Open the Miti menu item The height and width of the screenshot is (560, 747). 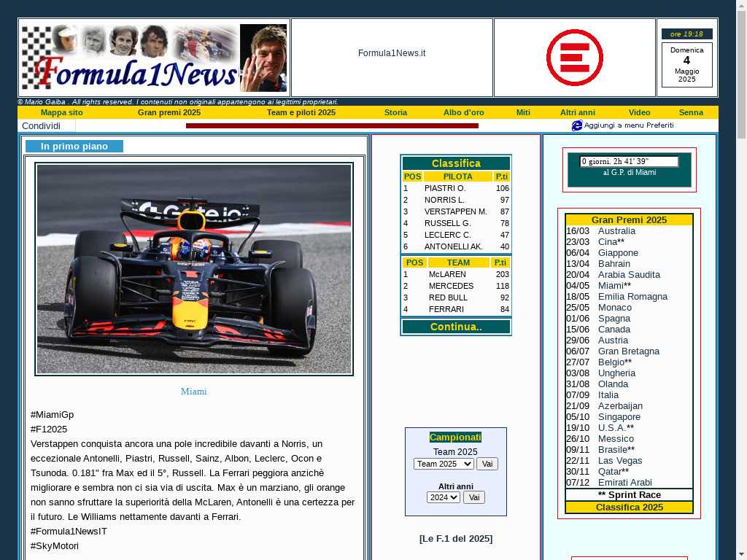click(523, 112)
